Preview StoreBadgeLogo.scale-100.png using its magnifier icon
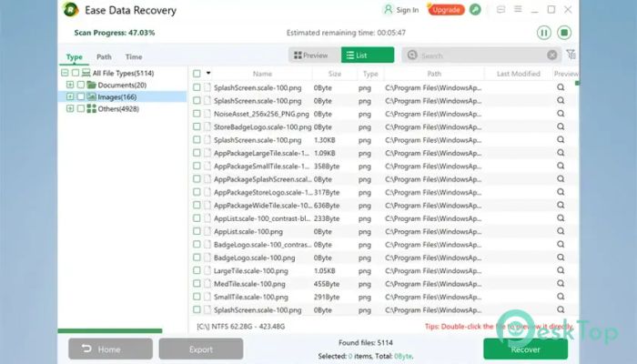Image resolution: width=637 pixels, height=364 pixels. pyautogui.click(x=561, y=126)
